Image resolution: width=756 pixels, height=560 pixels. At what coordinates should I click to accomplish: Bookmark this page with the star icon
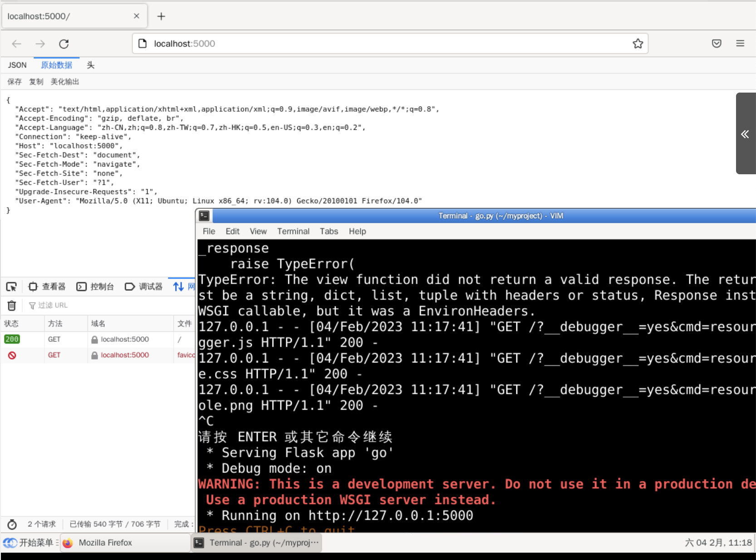pyautogui.click(x=638, y=44)
